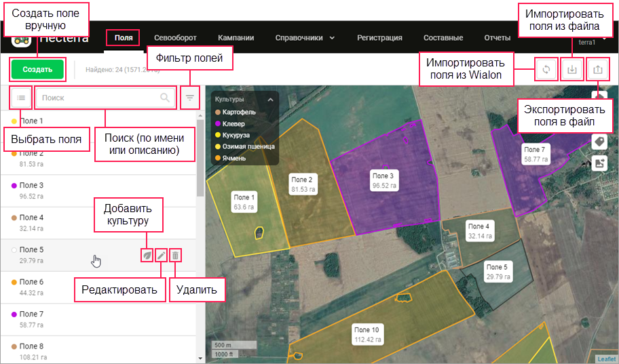
Task: Select Кукуруза in the crops legend
Action: tap(236, 135)
